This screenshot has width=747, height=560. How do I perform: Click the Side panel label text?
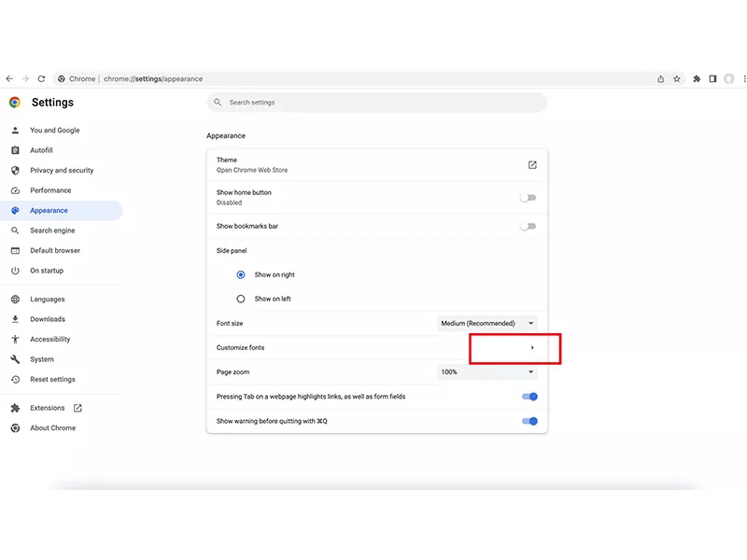(232, 250)
